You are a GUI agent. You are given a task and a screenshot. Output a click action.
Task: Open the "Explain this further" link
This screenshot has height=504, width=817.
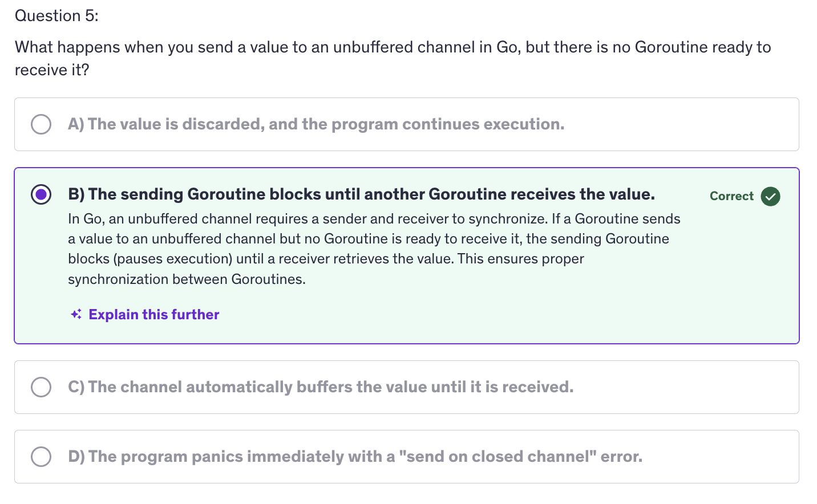[154, 315]
